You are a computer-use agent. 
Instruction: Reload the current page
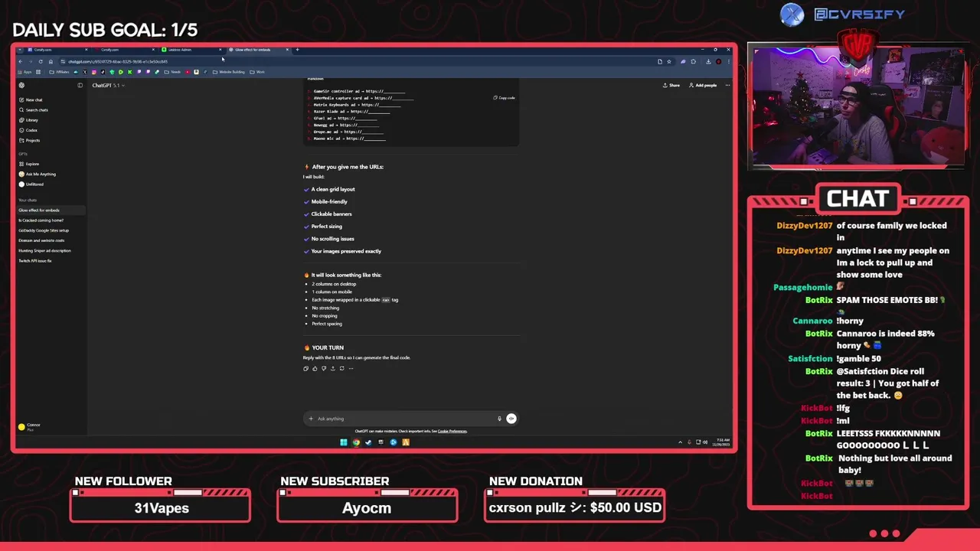pos(41,61)
